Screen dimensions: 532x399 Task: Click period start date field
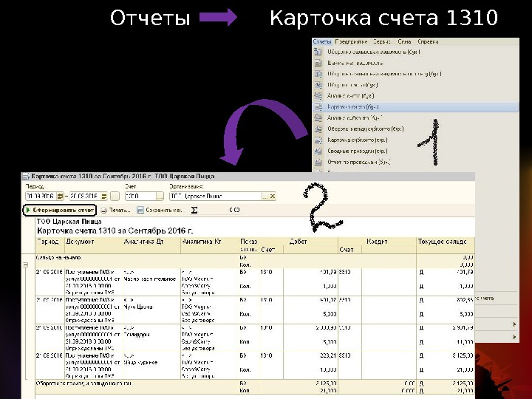pos(41,196)
